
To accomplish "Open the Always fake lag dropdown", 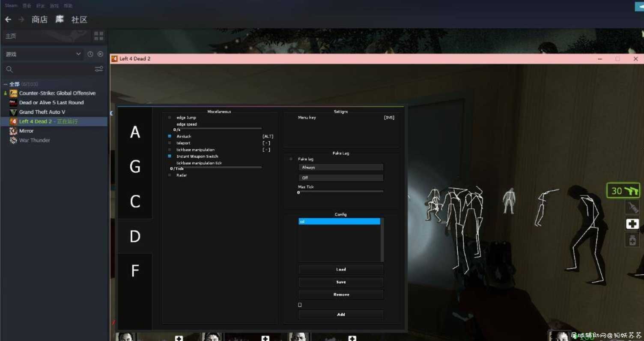I will (x=341, y=167).
